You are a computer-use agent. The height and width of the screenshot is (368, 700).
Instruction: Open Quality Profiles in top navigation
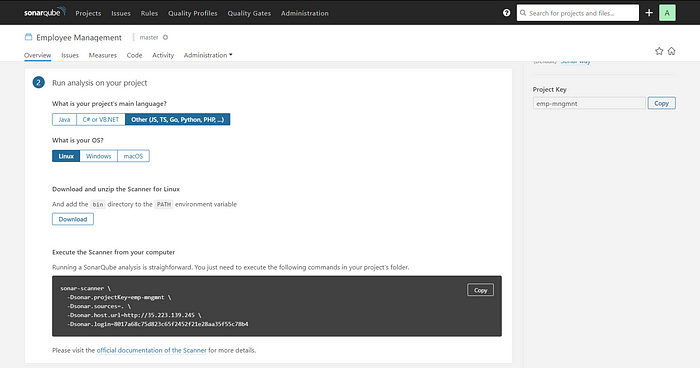tap(192, 13)
